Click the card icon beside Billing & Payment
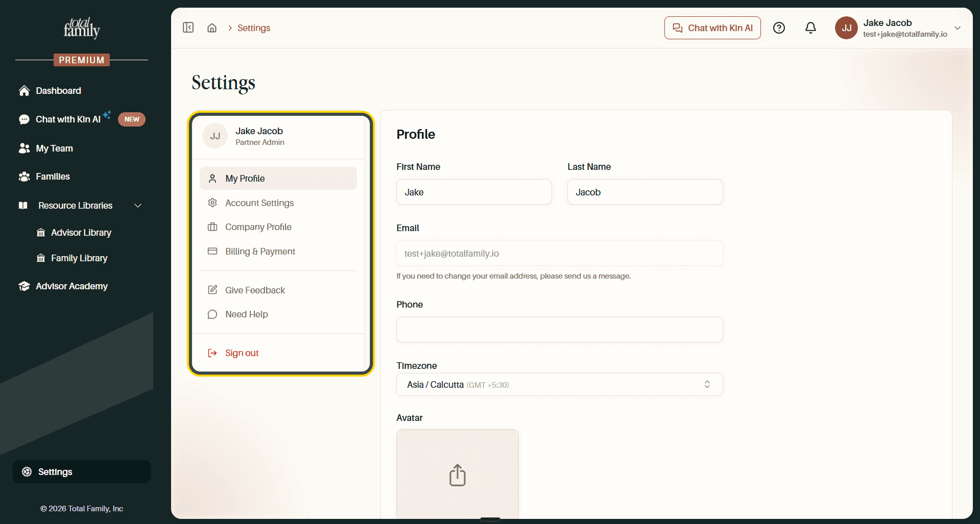The image size is (980, 524). click(x=212, y=252)
